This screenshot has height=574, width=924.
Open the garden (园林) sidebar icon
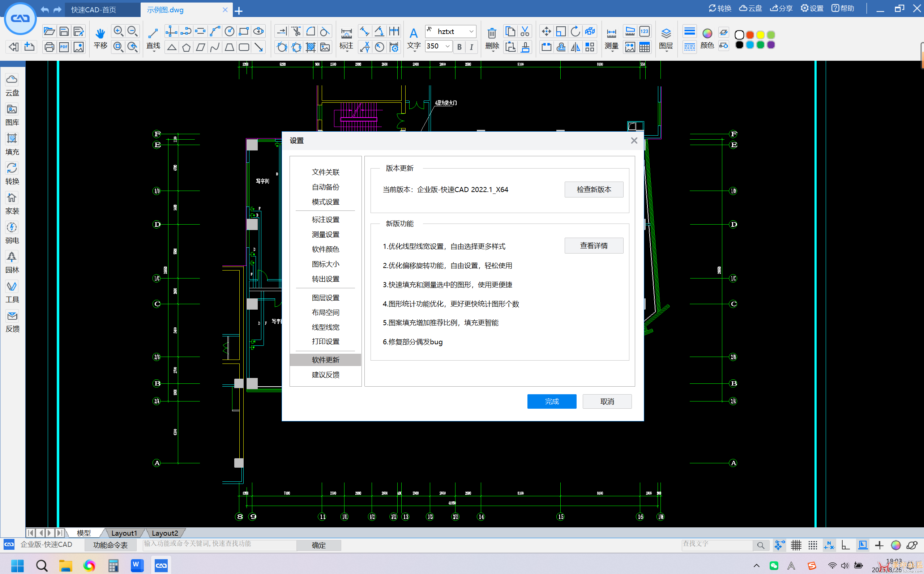[12, 263]
